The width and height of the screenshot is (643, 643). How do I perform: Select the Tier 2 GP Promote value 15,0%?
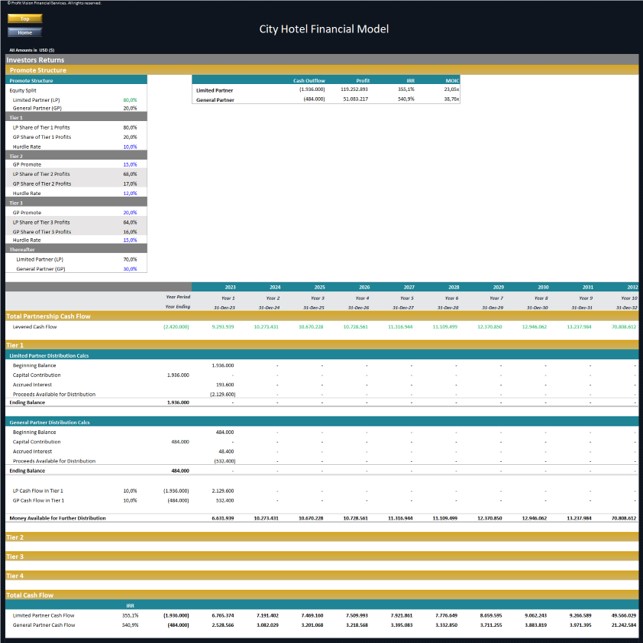tap(130, 164)
